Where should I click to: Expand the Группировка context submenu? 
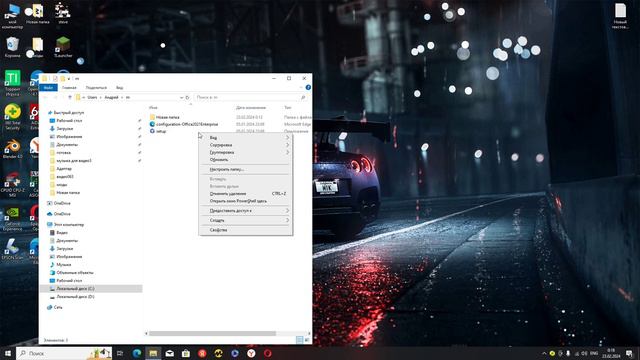coord(246,152)
